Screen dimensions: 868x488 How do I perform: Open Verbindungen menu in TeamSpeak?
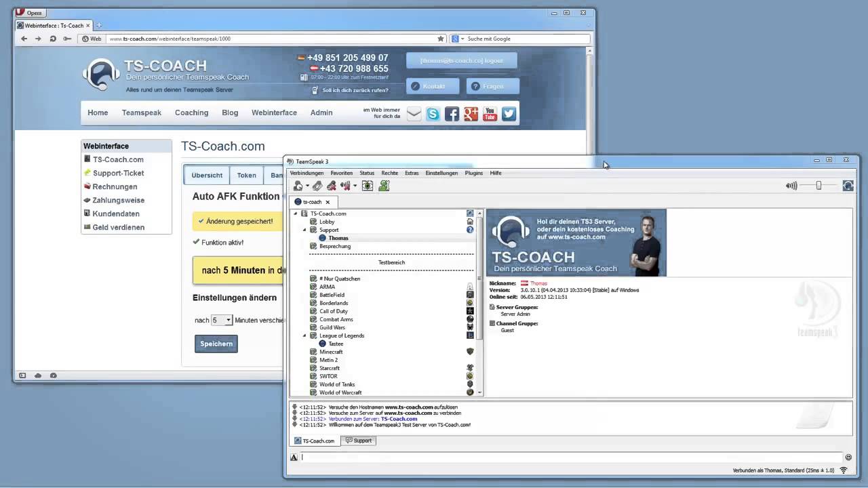point(307,173)
